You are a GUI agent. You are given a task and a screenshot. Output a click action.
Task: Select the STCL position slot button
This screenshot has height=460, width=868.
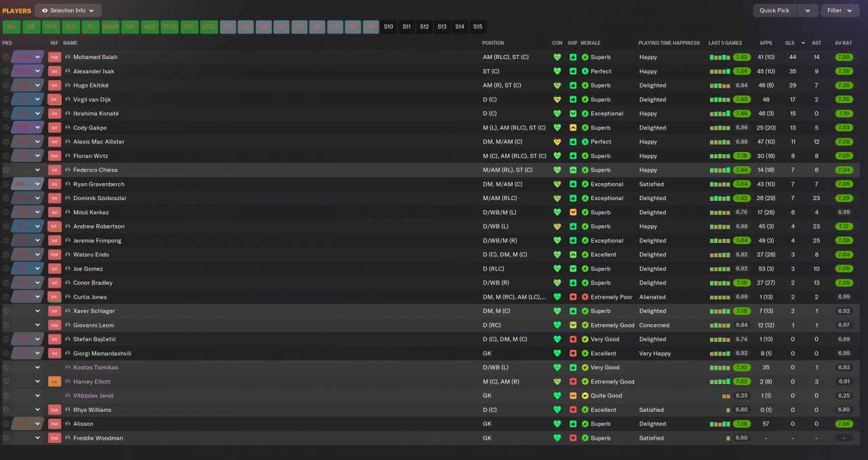(x=209, y=27)
